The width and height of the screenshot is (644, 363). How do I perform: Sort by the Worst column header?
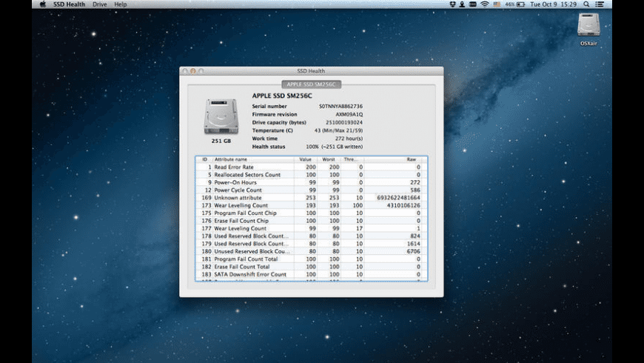[x=329, y=159]
